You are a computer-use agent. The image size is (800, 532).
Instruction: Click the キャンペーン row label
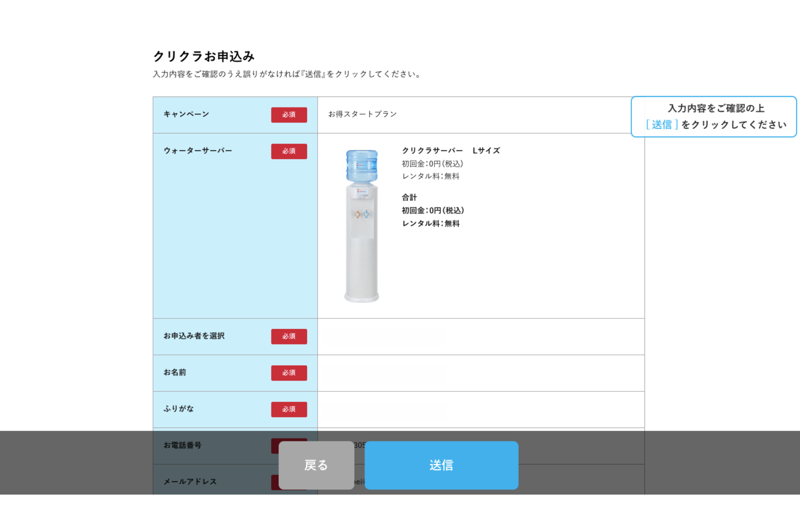point(186,114)
